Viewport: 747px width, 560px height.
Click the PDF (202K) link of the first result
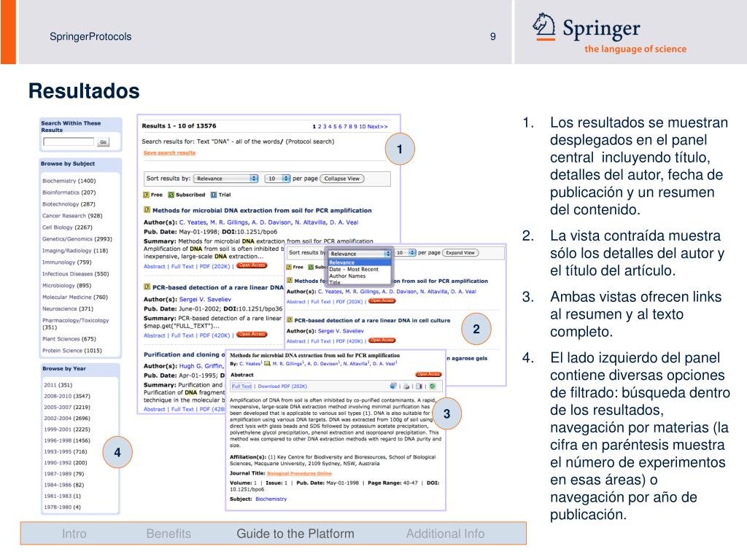pos(214,266)
